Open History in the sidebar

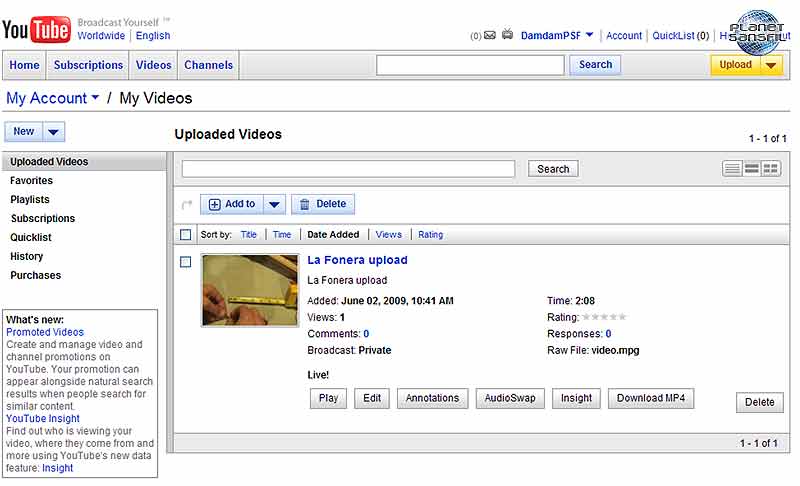coord(27,256)
